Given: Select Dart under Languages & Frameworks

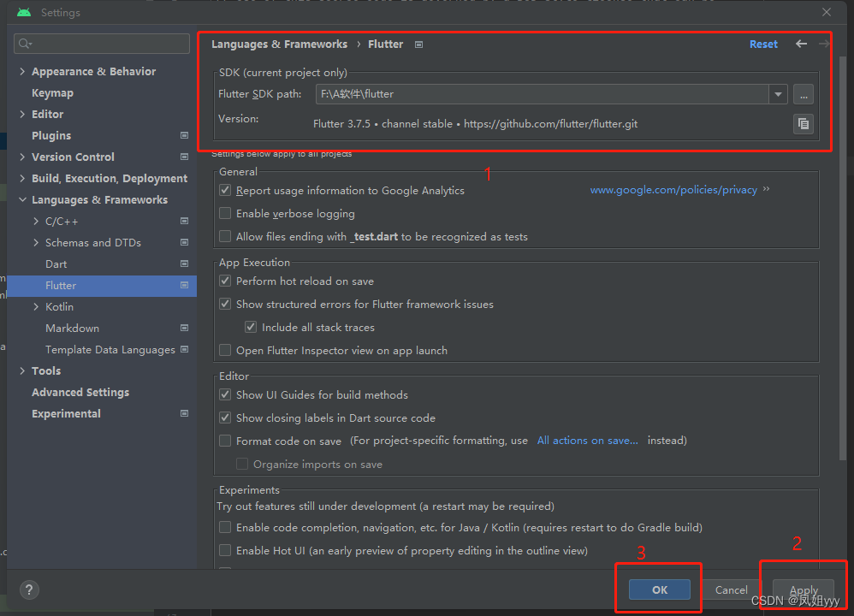Looking at the screenshot, I should pyautogui.click(x=56, y=264).
